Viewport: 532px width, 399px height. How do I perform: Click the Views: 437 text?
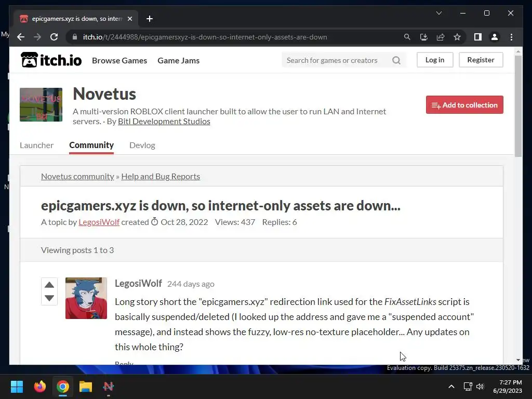235,222
